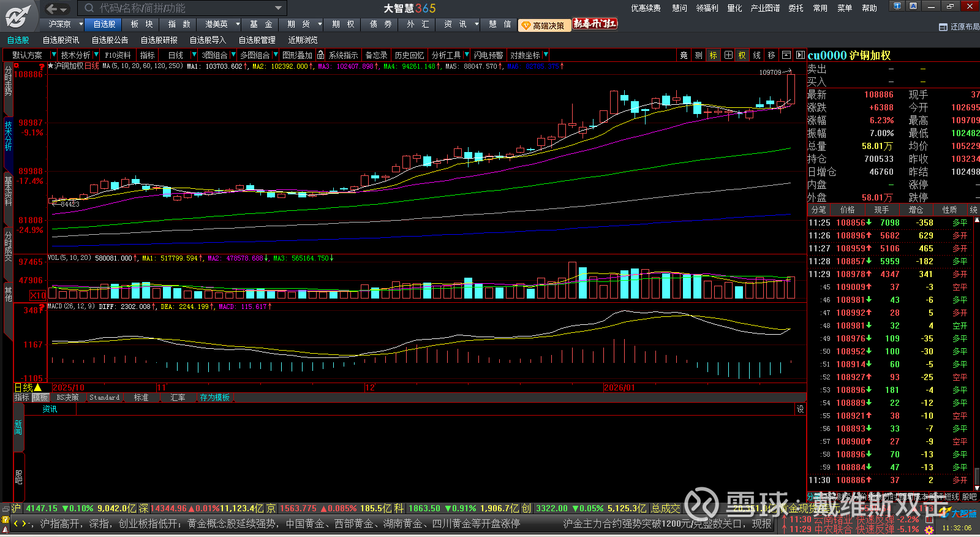
Task: Open the 帮助 menu
Action: pyautogui.click(x=870, y=8)
